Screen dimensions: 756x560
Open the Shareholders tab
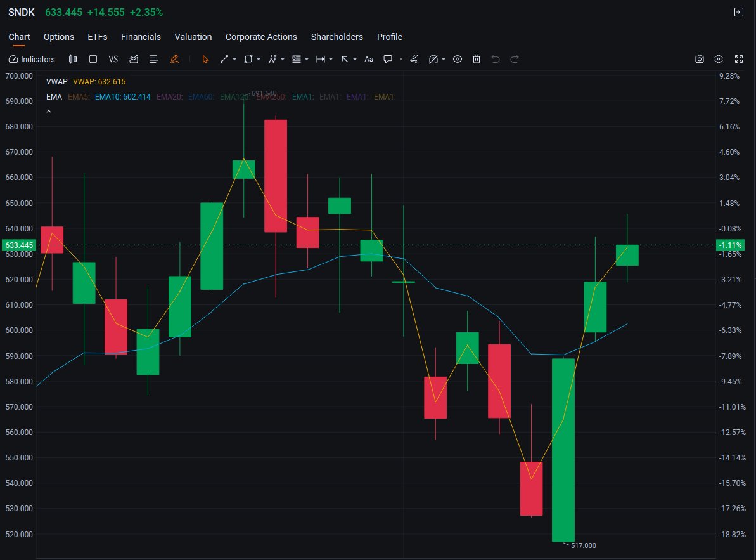point(337,37)
